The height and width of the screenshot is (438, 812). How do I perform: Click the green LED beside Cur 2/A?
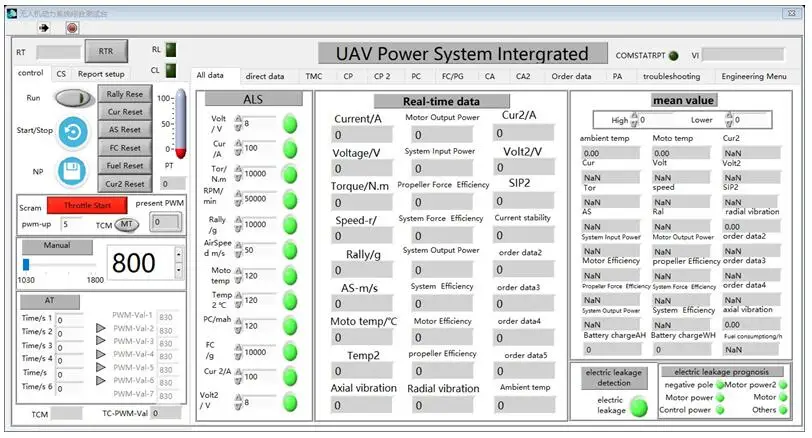290,377
